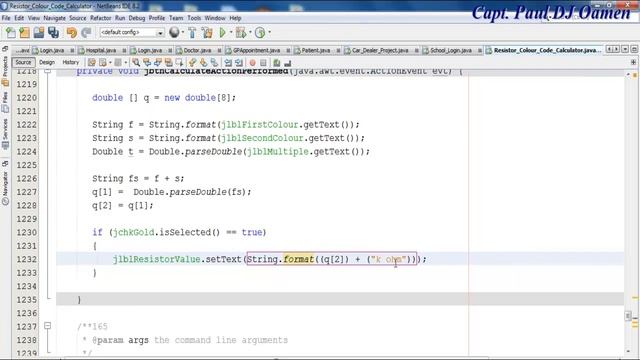Toggle the Source editor view
This screenshot has width=640, height=360.
[23, 62]
